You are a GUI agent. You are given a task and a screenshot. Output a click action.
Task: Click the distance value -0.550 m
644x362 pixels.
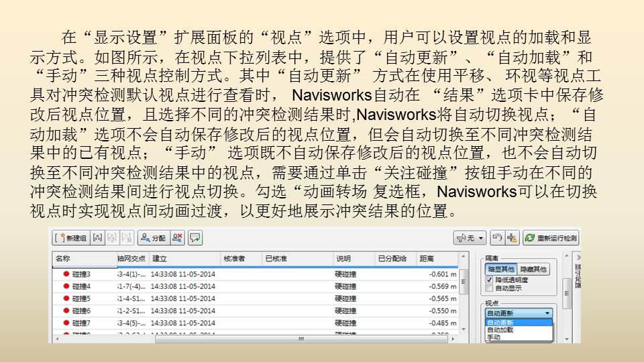click(443, 311)
